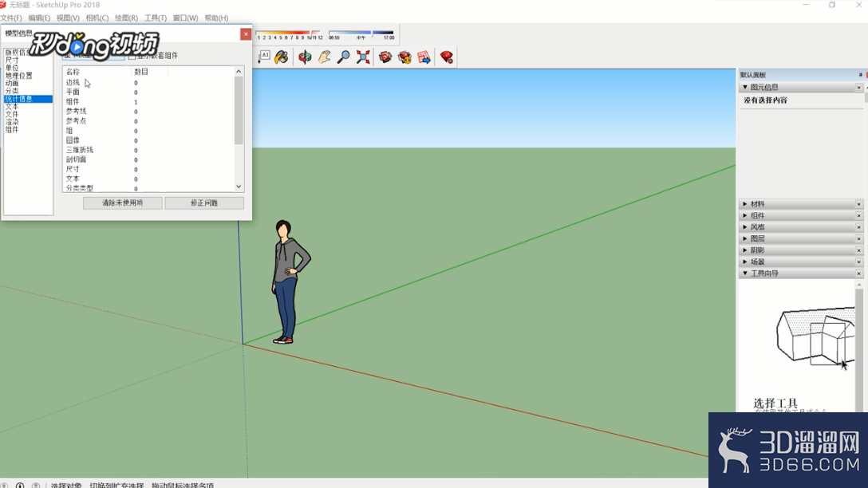
Task: Open the 帮助(H) menu
Action: coord(216,18)
